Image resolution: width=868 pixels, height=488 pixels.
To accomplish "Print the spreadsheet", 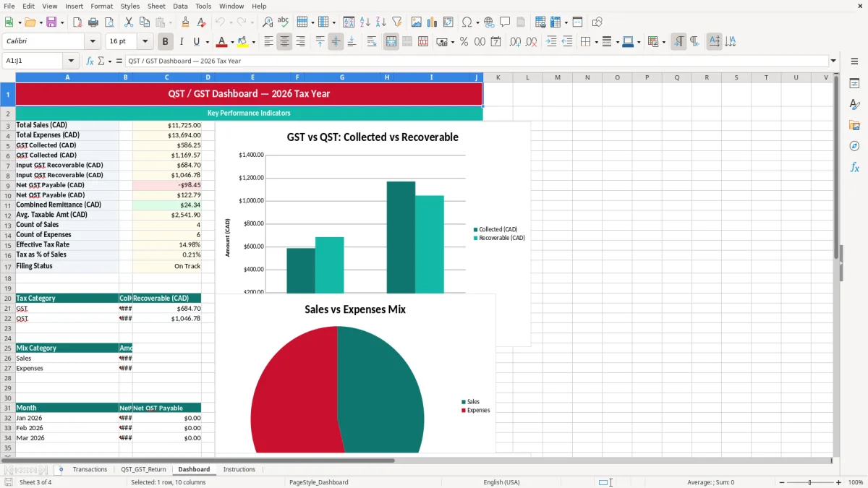I will pos(93,22).
